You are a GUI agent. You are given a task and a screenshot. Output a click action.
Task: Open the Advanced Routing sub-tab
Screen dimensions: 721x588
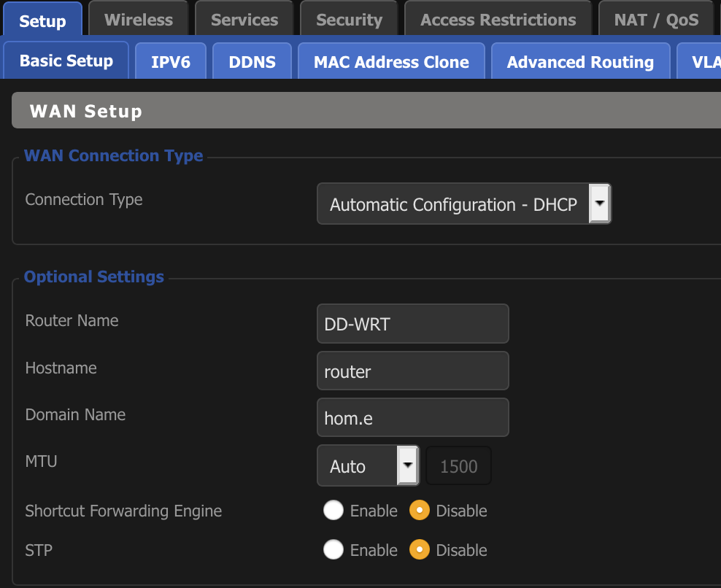pos(580,62)
